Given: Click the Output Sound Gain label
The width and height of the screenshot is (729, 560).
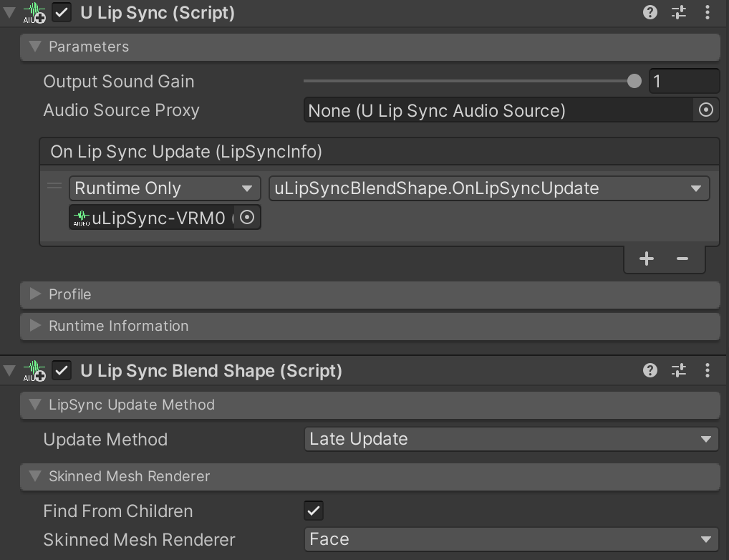Looking at the screenshot, I should click(x=119, y=82).
